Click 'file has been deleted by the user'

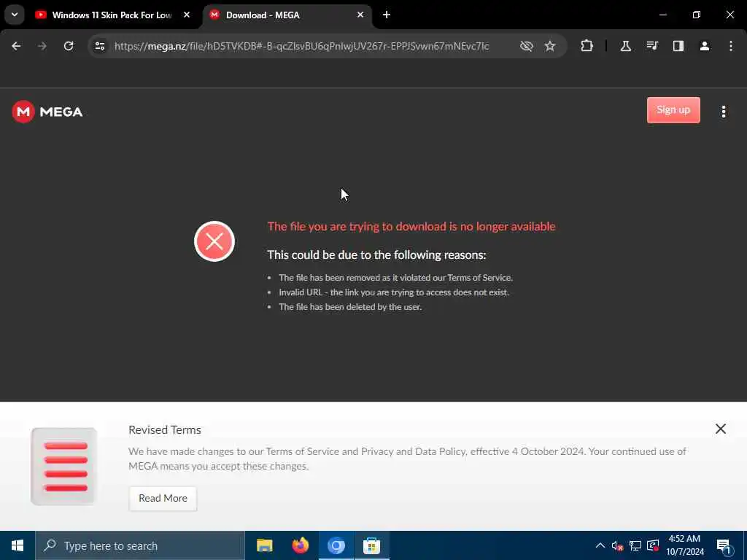[x=350, y=307]
